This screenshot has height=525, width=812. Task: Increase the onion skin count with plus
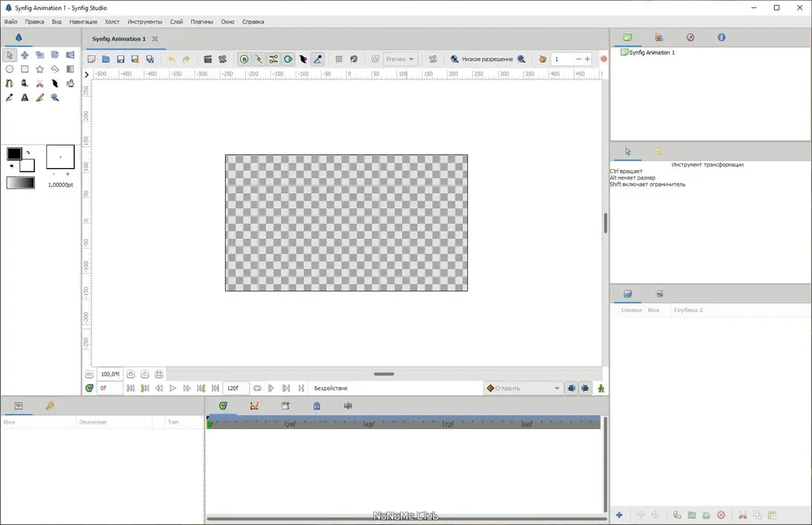click(x=587, y=59)
